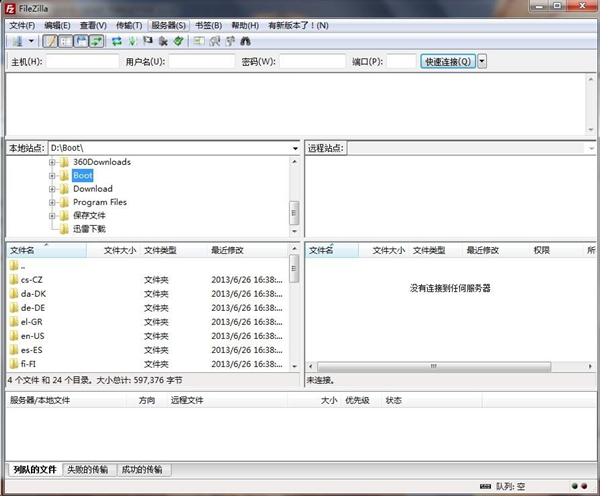The image size is (600, 496).
Task: Open the 查看(V) menu
Action: (x=93, y=26)
